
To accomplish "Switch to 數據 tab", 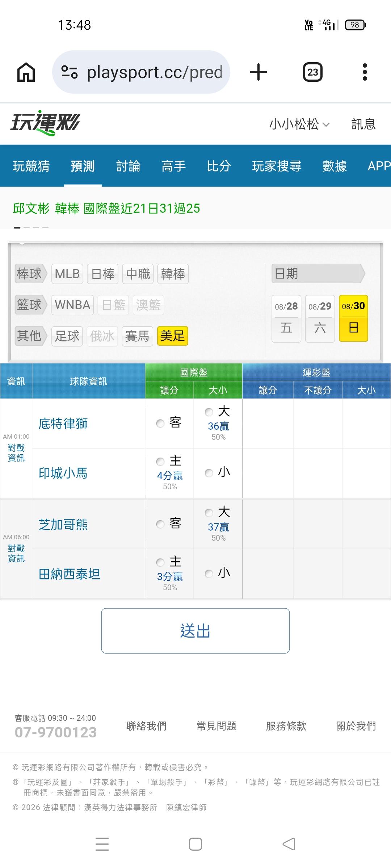I will (335, 166).
